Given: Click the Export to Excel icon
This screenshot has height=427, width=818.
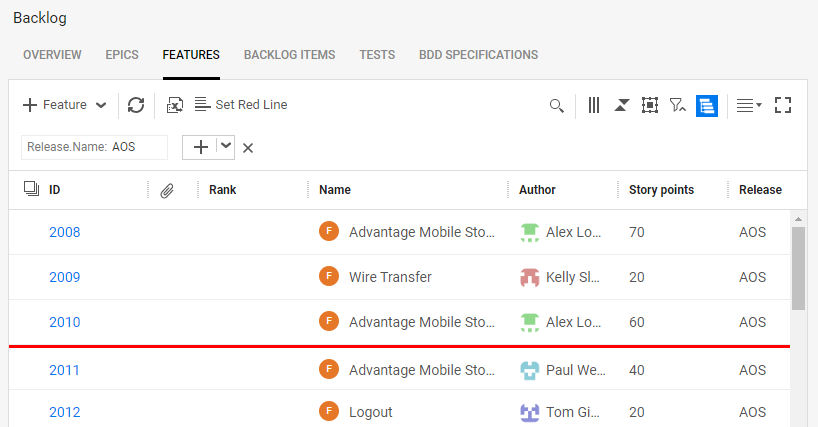Looking at the screenshot, I should [174, 105].
